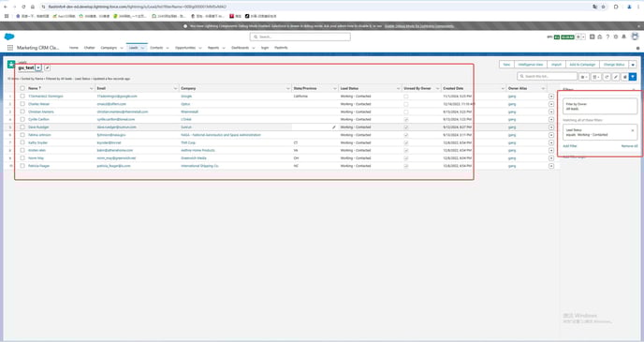The height and width of the screenshot is (342, 644).
Task: Click the New lead button
Action: pos(506,65)
